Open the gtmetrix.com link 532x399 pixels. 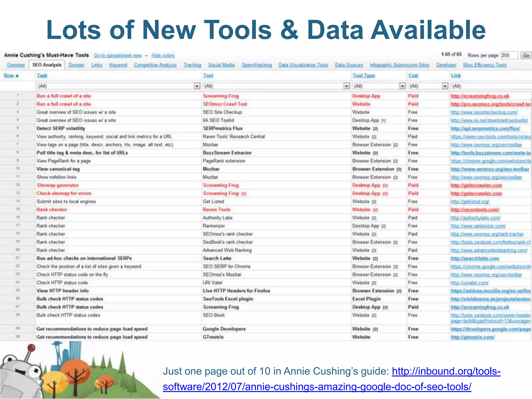point(473,337)
